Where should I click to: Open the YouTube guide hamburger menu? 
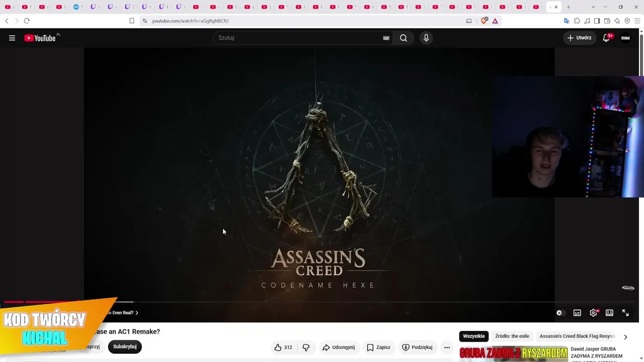[x=12, y=38]
